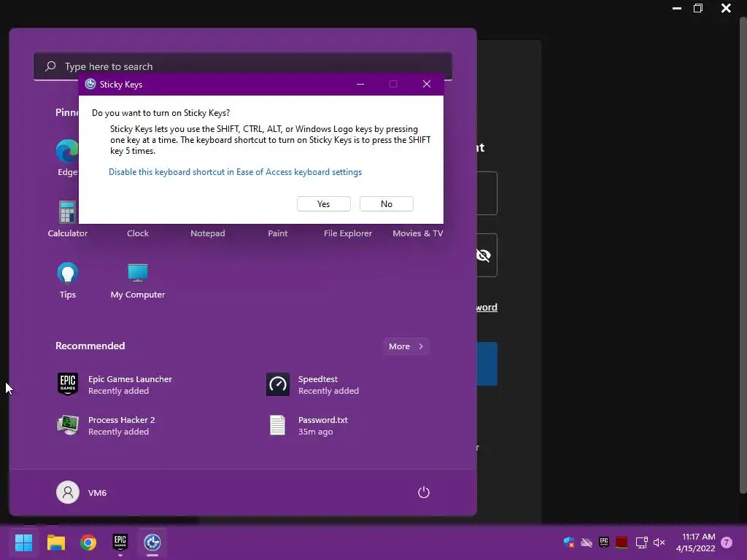Open the network status tray icon
The image size is (747, 560).
(x=641, y=542)
